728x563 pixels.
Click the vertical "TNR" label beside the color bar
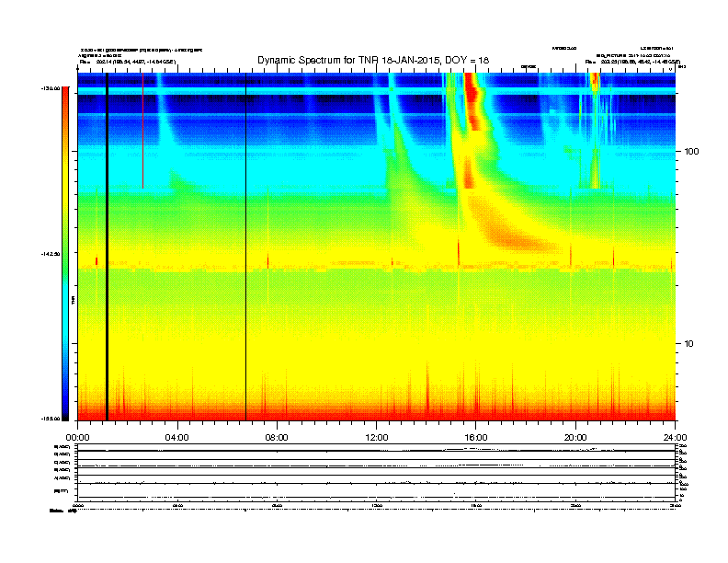tap(74, 301)
